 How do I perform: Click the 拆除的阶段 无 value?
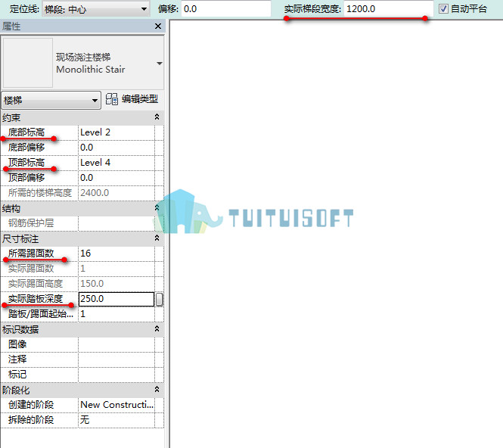point(116,420)
